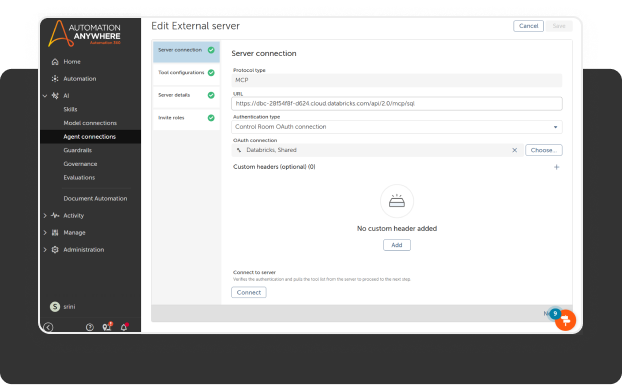Open the notifications bell icon
This screenshot has height=385, width=622.
point(124,327)
